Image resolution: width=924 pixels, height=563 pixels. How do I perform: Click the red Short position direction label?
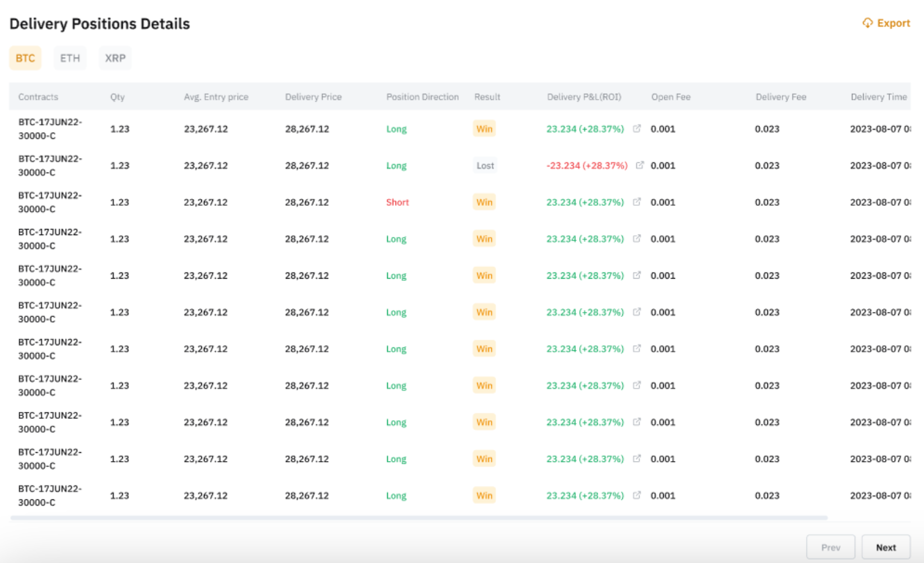tap(397, 202)
